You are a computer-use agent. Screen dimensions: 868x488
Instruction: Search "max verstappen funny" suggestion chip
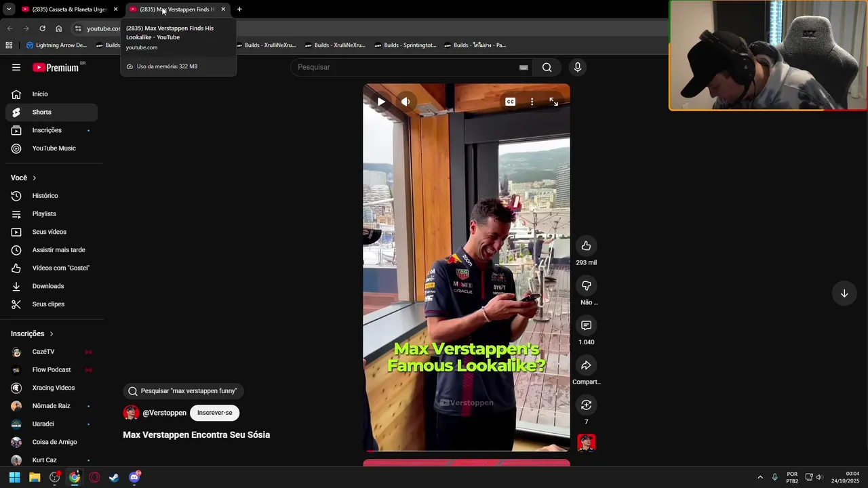(182, 391)
